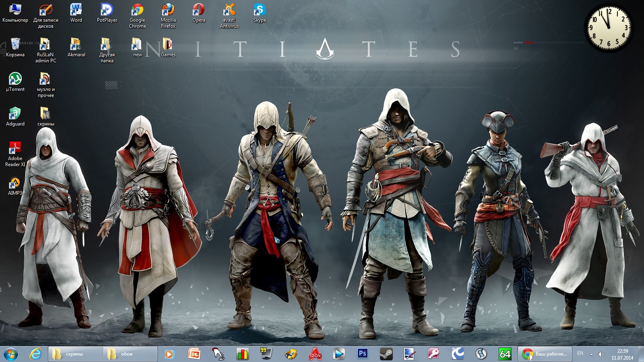The width and height of the screenshot is (644, 362).
Task: Click the analog clock desktop gadget
Action: click(x=608, y=28)
